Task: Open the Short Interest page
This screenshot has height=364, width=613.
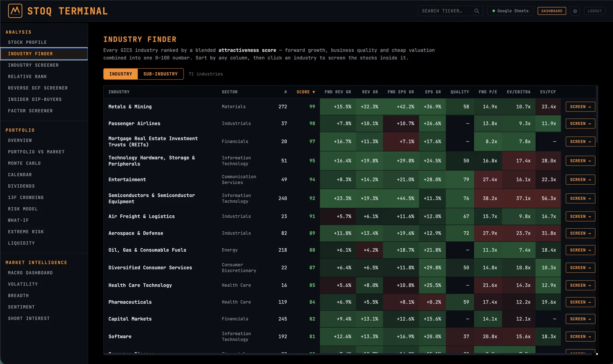Action: [44, 318]
